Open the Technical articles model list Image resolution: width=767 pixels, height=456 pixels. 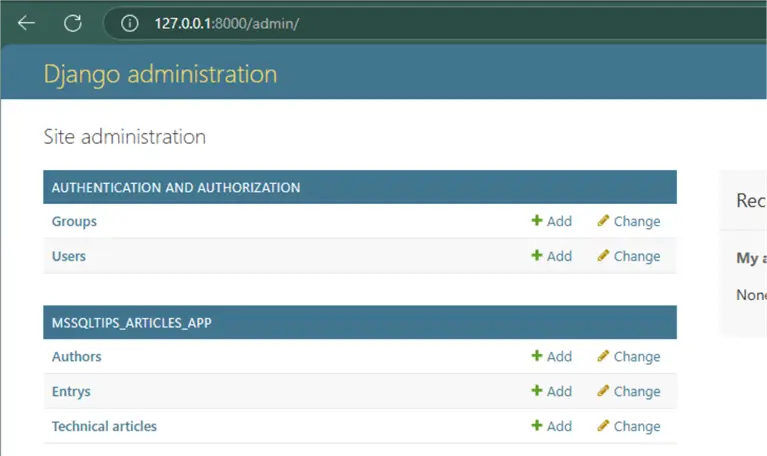[104, 426]
